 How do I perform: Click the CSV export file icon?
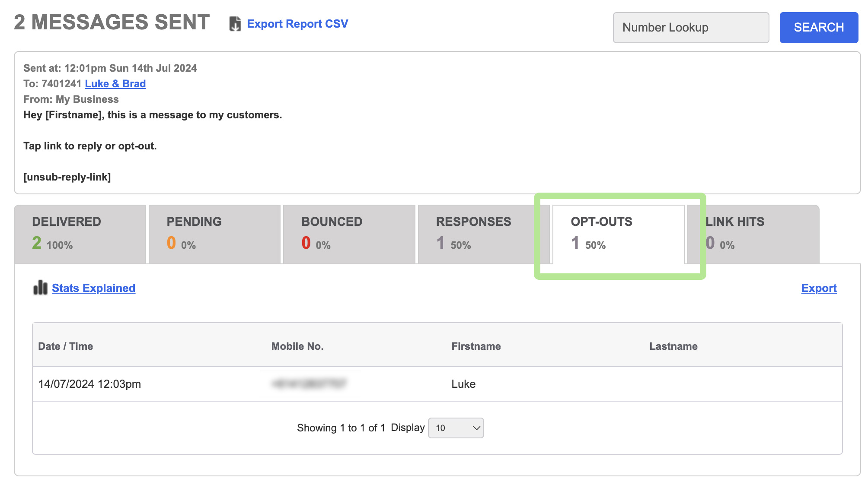pos(235,24)
